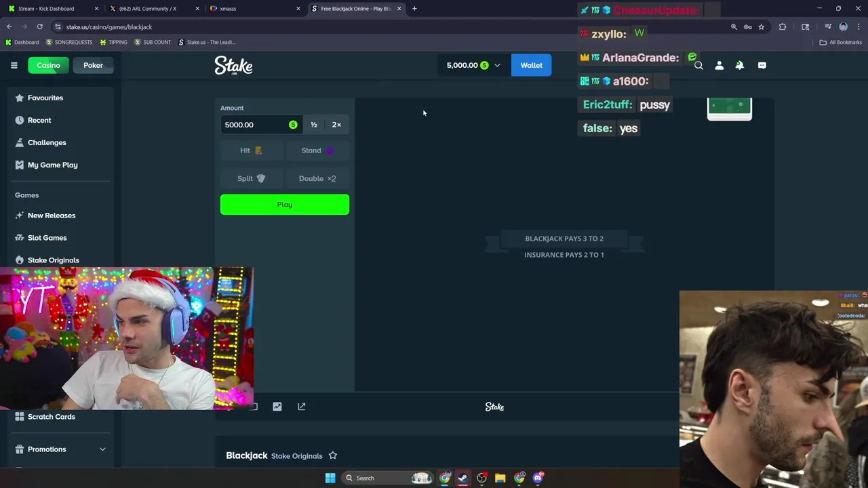Open the SONGREQUESTS bookmark
868x488 pixels.
pyautogui.click(x=69, y=42)
